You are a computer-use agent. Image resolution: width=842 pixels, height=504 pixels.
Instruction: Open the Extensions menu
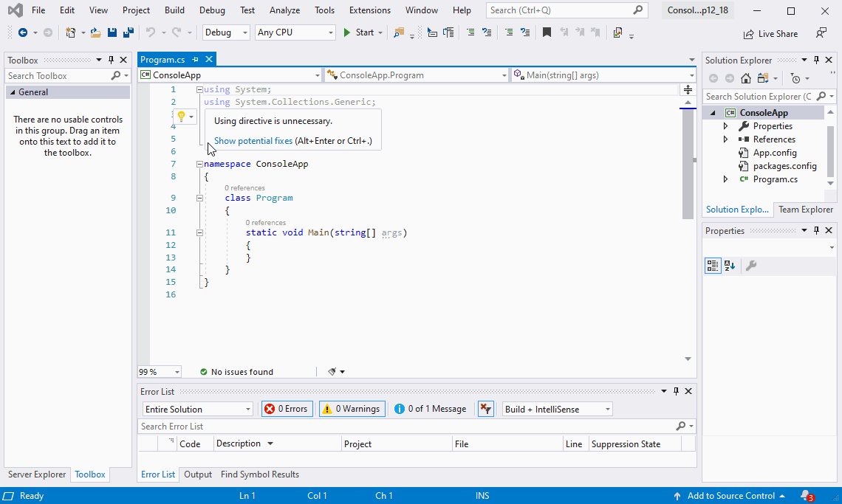370,10
